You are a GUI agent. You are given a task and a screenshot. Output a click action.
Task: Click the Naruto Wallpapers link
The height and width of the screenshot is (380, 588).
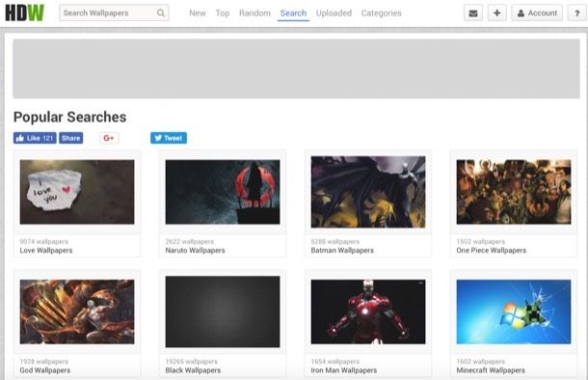195,250
